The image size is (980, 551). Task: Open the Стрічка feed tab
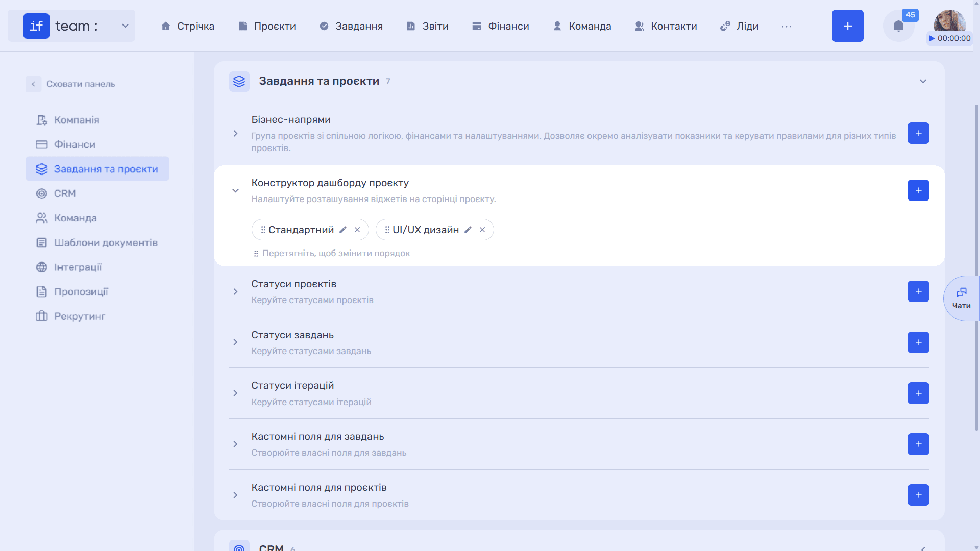(x=188, y=26)
